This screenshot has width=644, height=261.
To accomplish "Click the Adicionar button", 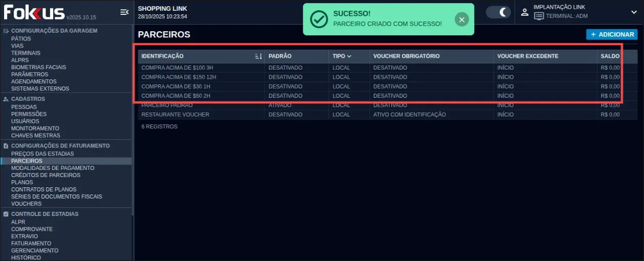I will point(612,34).
